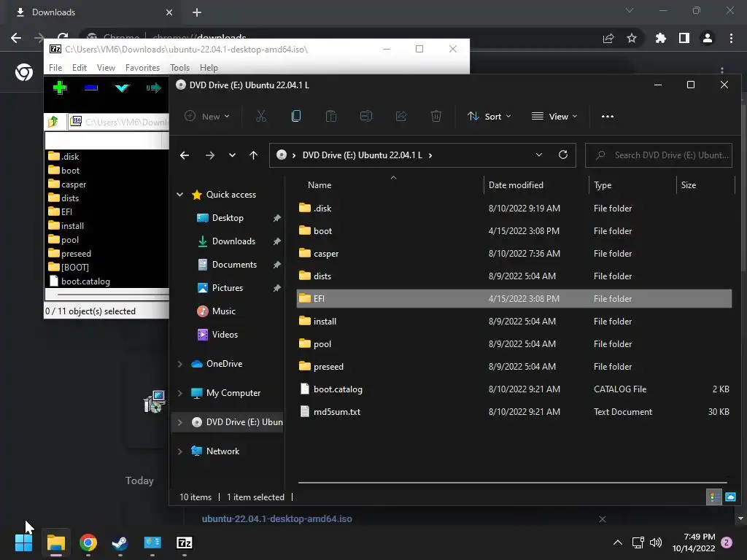This screenshot has width=747, height=560.
Task: Expand DVD Drive (E:) tree node
Action: pos(180,422)
